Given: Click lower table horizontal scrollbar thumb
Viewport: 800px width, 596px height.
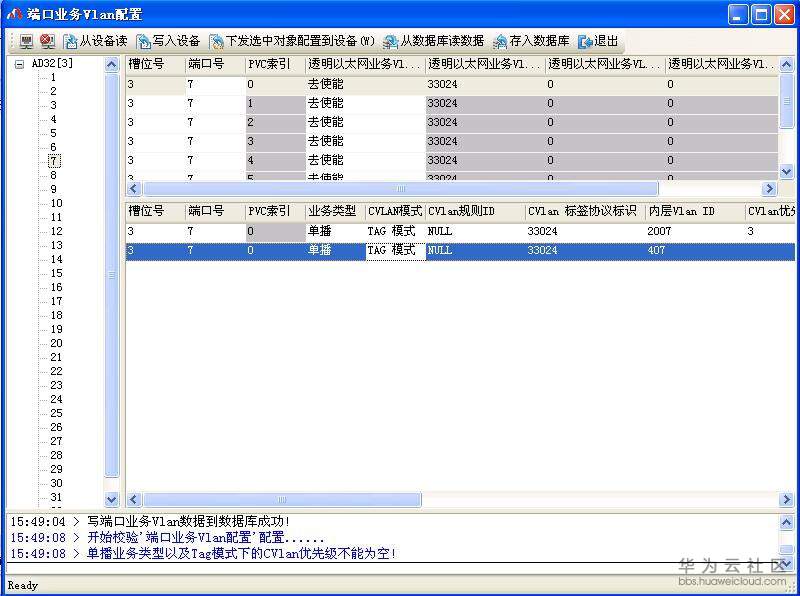Looking at the screenshot, I should click(282, 500).
